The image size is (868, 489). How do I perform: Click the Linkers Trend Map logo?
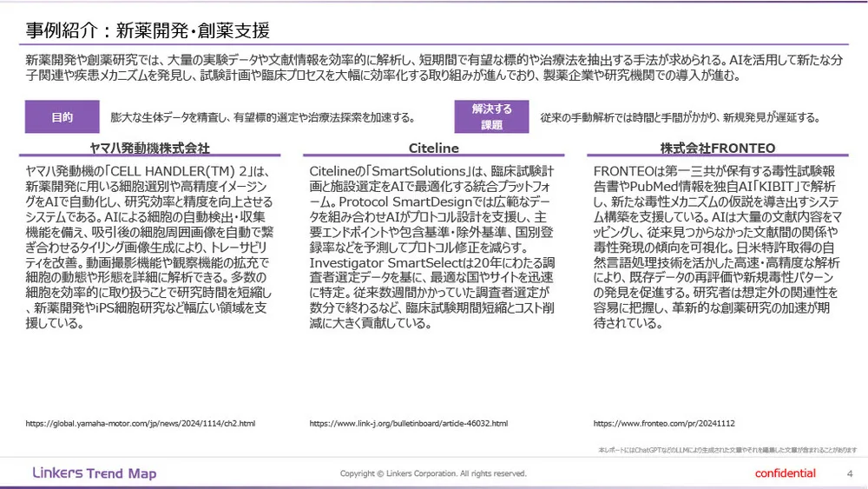point(94,473)
